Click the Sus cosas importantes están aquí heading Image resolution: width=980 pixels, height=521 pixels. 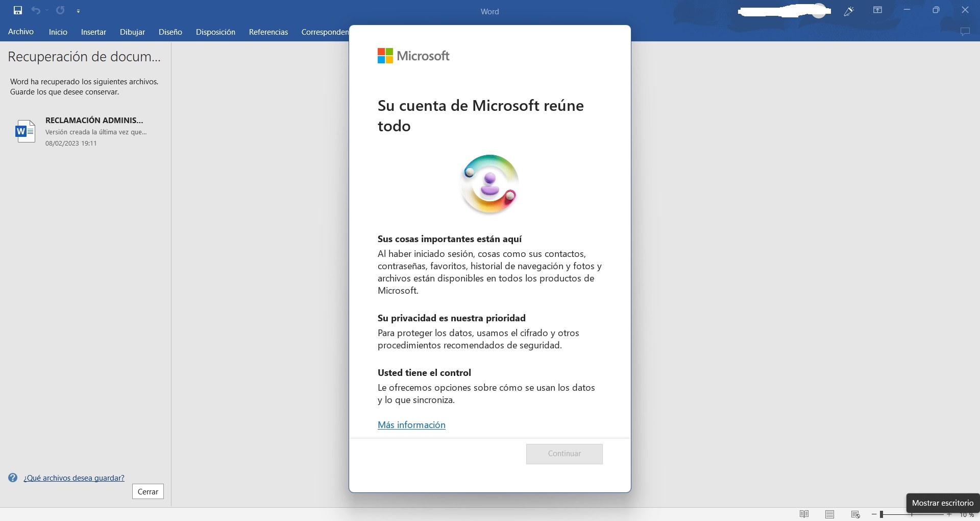[450, 239]
